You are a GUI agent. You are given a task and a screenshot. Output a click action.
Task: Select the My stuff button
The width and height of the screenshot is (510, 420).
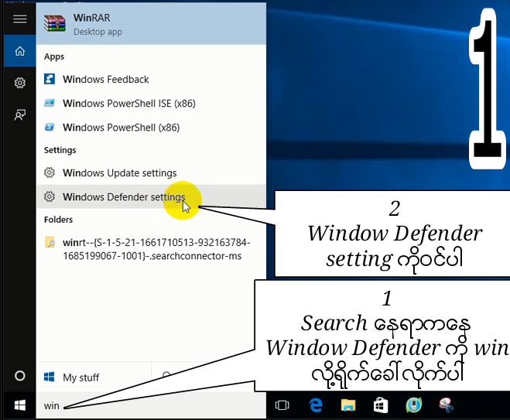(94, 377)
